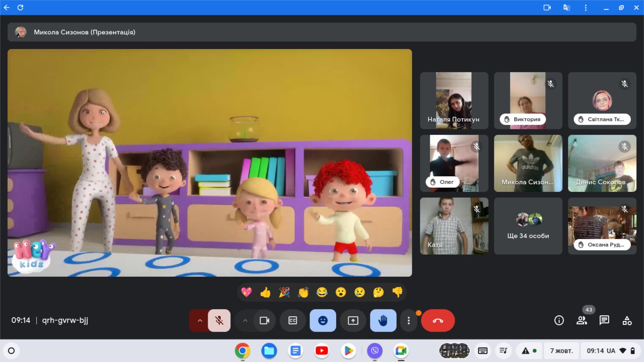This screenshot has height=362, width=644.
Task: Open more options in the call bar
Action: click(409, 321)
